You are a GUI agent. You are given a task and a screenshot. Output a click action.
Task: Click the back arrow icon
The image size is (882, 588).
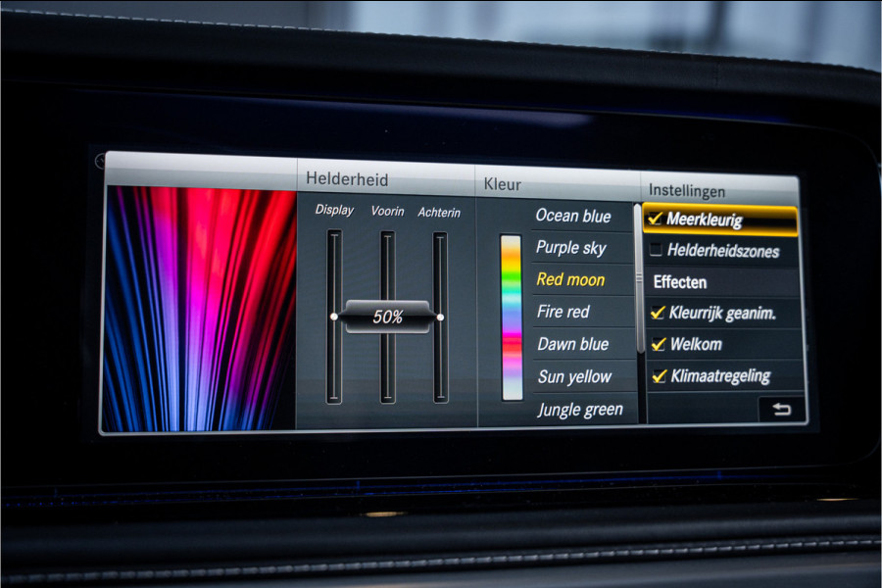[781, 410]
